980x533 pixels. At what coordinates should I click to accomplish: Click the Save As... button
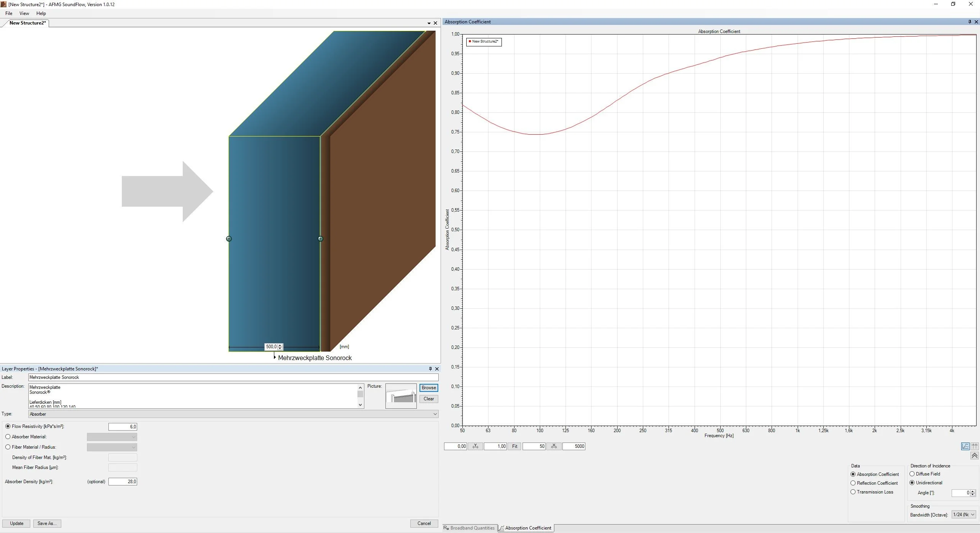47,523
